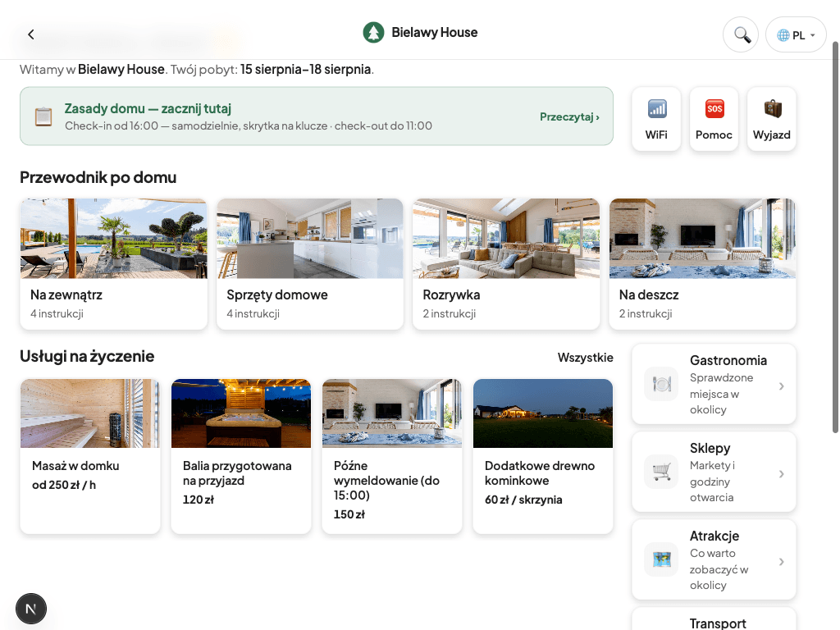The width and height of the screenshot is (840, 630).
Task: Open the Atrakcje heading
Action: (714, 536)
